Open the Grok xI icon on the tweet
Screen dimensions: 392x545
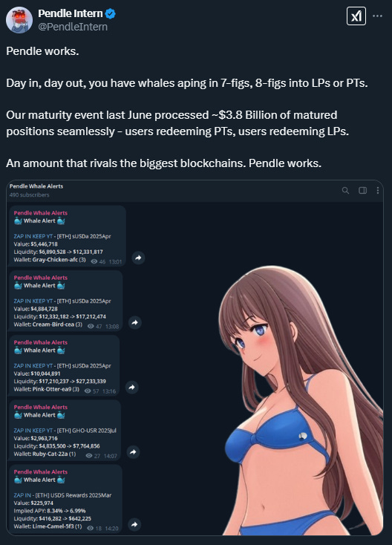356,16
